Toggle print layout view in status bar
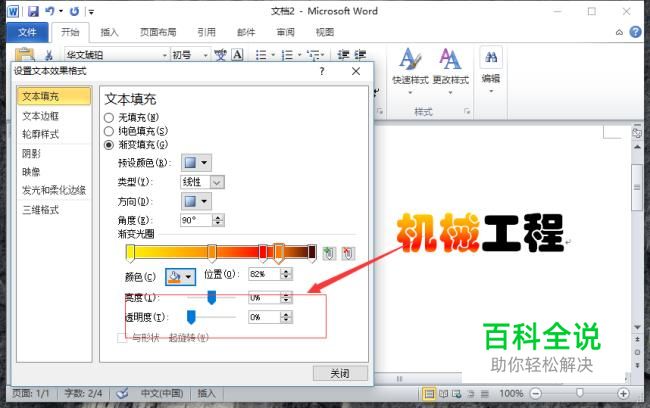This screenshot has width=650, height=408. (x=429, y=393)
